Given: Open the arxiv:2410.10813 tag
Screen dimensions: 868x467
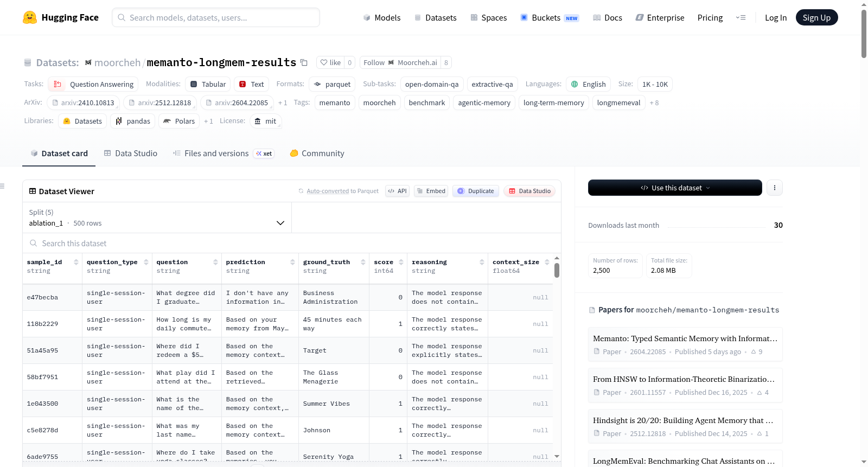Looking at the screenshot, I should point(83,103).
